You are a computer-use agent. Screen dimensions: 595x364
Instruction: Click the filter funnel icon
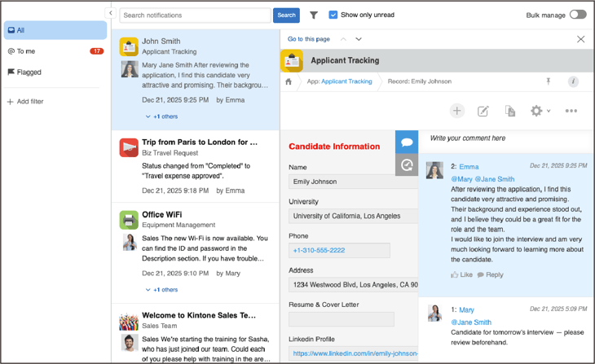[x=314, y=15]
